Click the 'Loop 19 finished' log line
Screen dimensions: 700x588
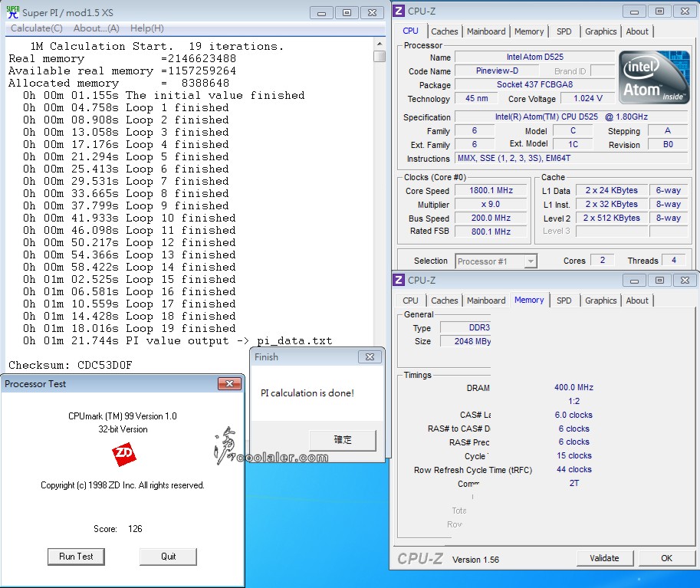tap(130, 328)
